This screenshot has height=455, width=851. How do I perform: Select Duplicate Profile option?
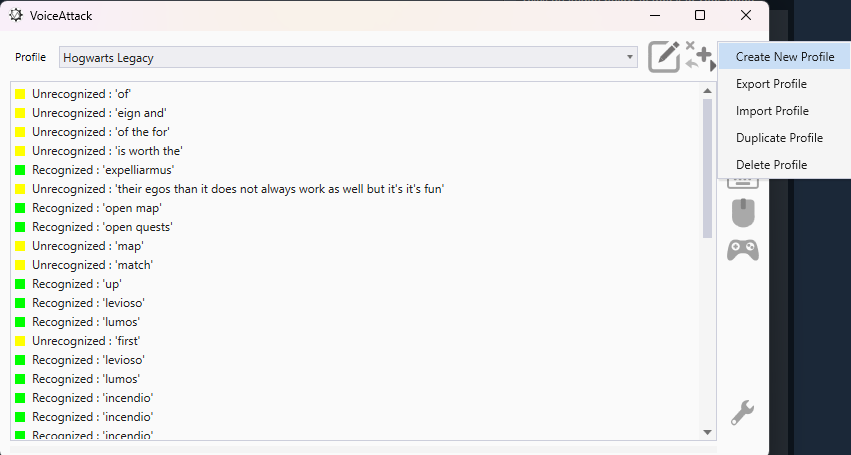779,138
